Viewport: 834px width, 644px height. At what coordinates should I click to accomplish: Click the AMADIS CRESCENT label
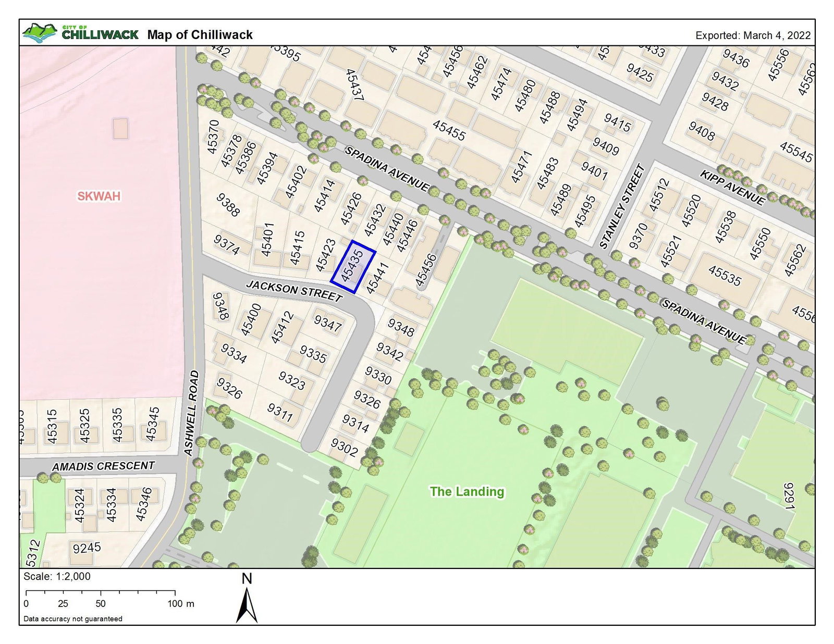[x=103, y=466]
